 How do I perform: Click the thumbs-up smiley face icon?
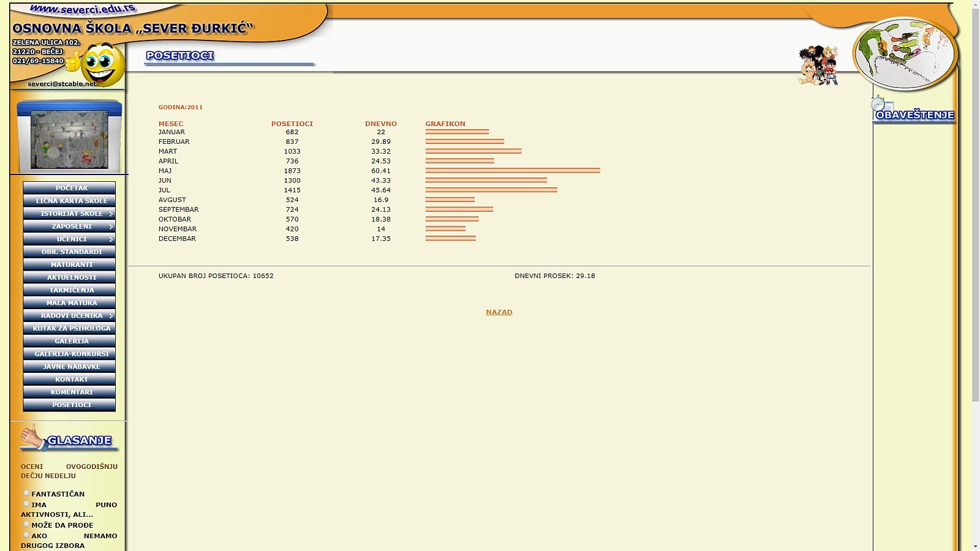click(x=98, y=64)
